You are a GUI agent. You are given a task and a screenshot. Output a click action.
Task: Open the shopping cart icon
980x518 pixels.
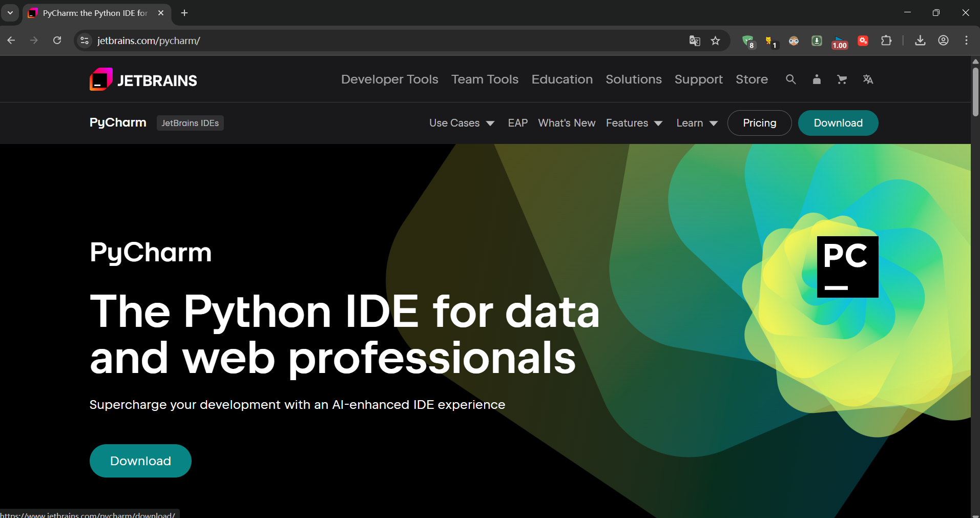click(842, 79)
